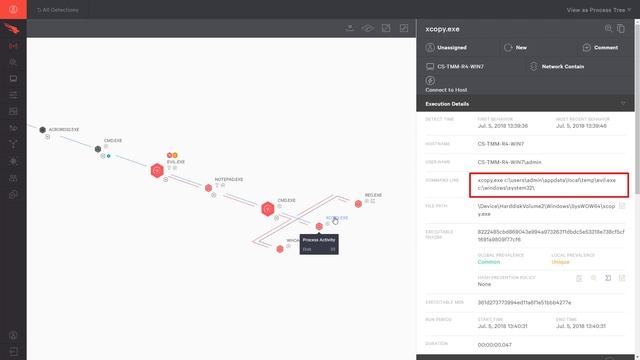The height and width of the screenshot is (360, 640).
Task: Select the dark CMD.EXE hexagon node
Action: point(98,149)
